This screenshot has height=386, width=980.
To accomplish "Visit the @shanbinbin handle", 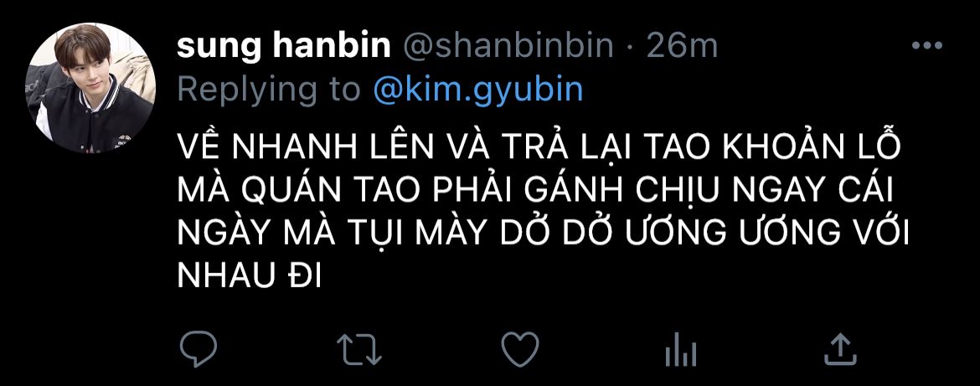I will pyautogui.click(x=508, y=46).
